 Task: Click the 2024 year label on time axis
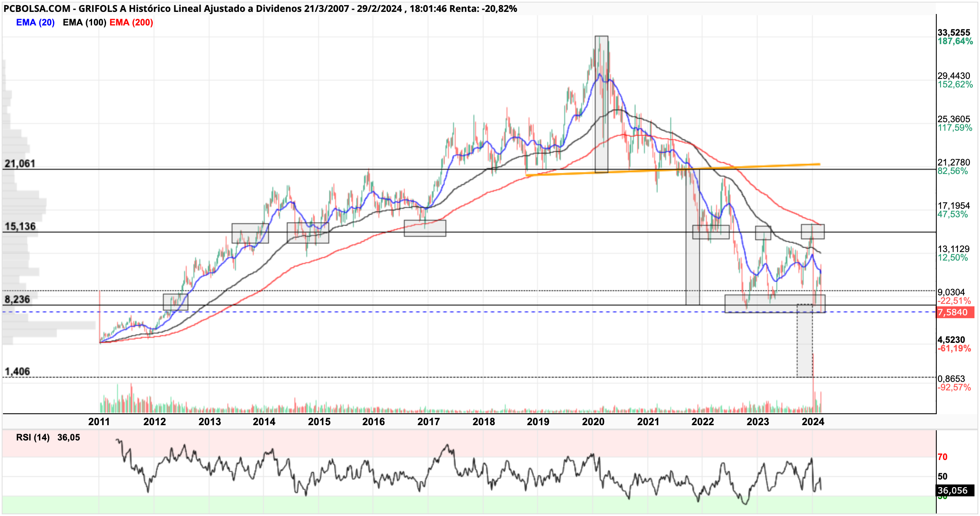(x=813, y=422)
